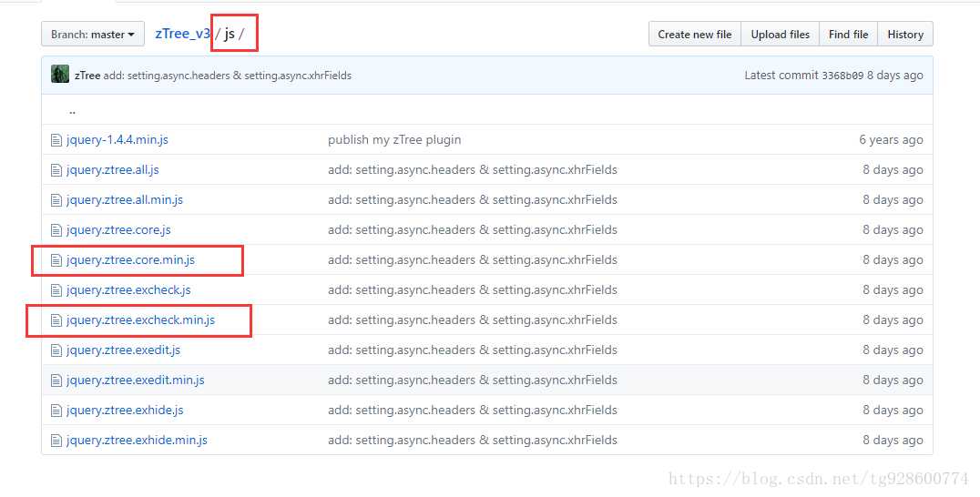Open jquery.ztree.exedit.js file

pyautogui.click(x=124, y=350)
